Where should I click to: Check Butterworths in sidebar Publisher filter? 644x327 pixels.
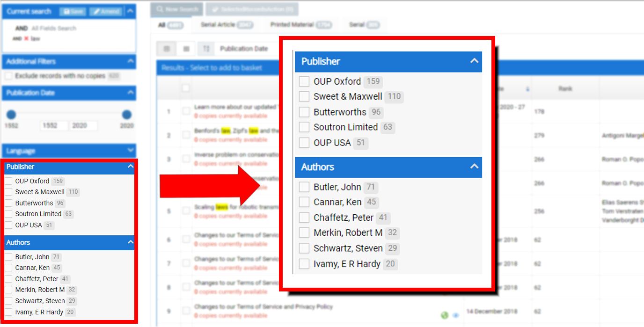(x=9, y=203)
